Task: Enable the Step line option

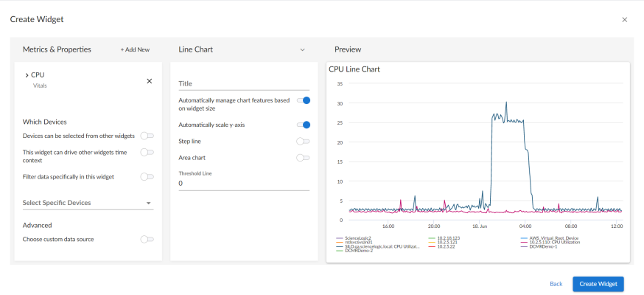Action: [x=303, y=141]
